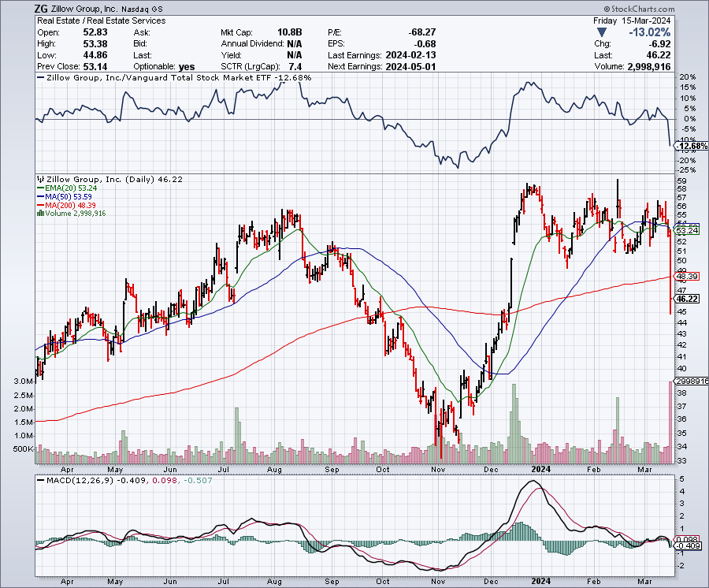Click the MACD histogram value -0.507
Image resolution: width=709 pixels, height=588 pixels.
(197, 480)
